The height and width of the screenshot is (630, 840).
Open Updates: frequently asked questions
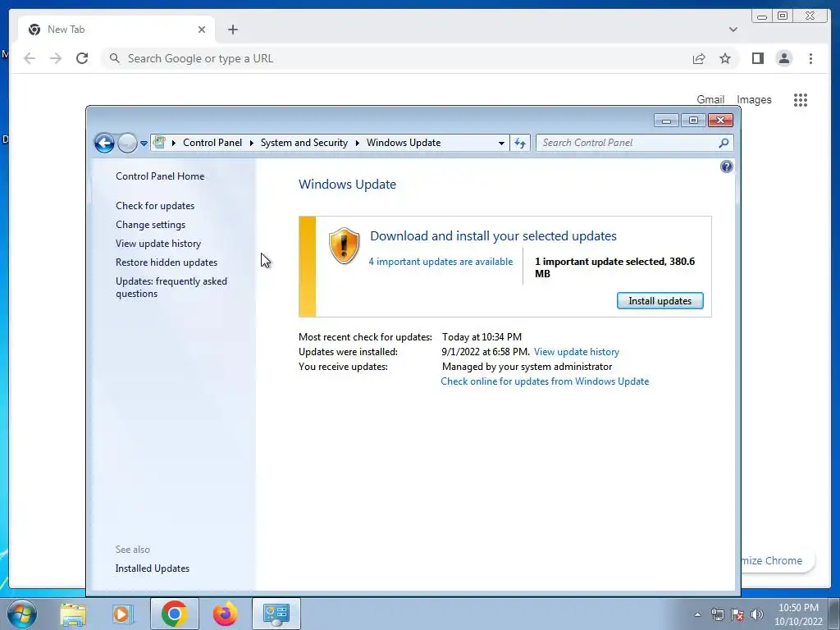coord(171,287)
